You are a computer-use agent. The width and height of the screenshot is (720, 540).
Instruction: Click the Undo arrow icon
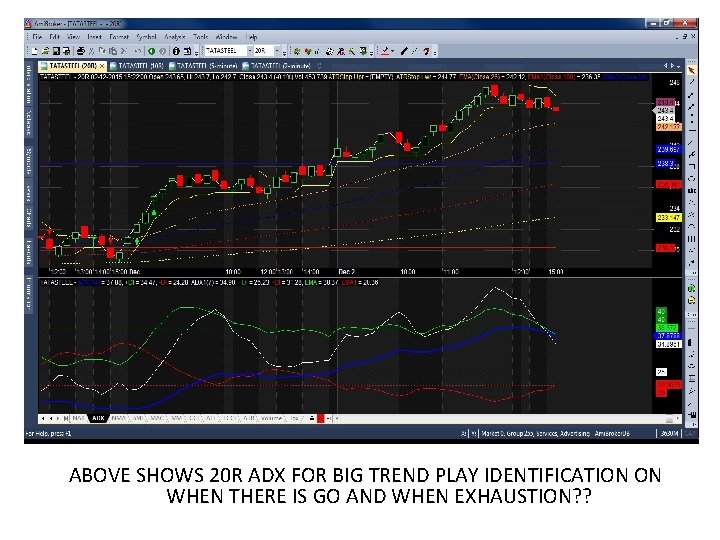pyautogui.click(x=138, y=51)
